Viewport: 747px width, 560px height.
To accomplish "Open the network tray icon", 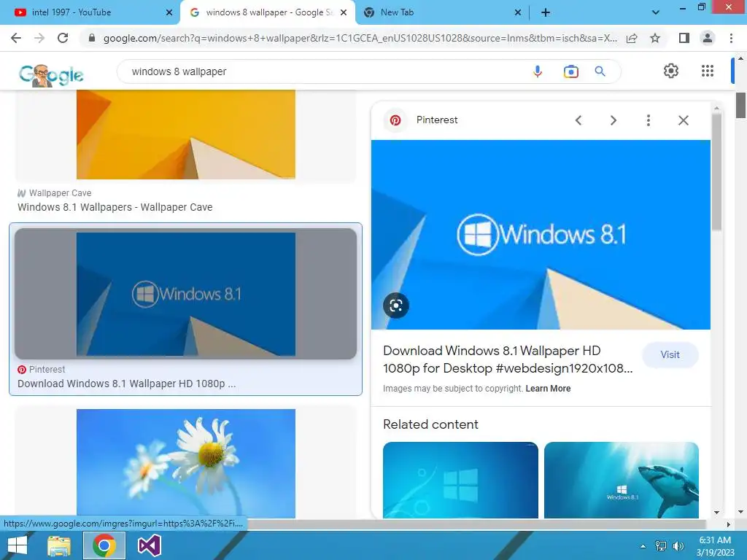I will [661, 545].
